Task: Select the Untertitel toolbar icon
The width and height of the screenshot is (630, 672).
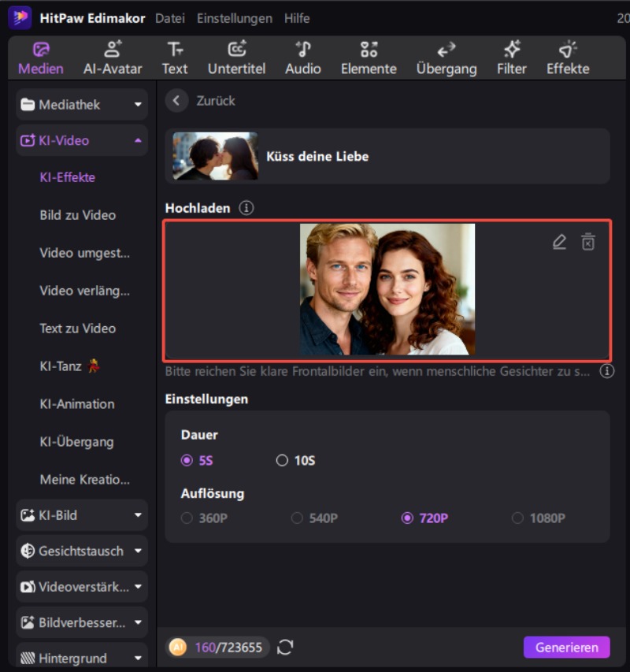Action: pyautogui.click(x=236, y=58)
